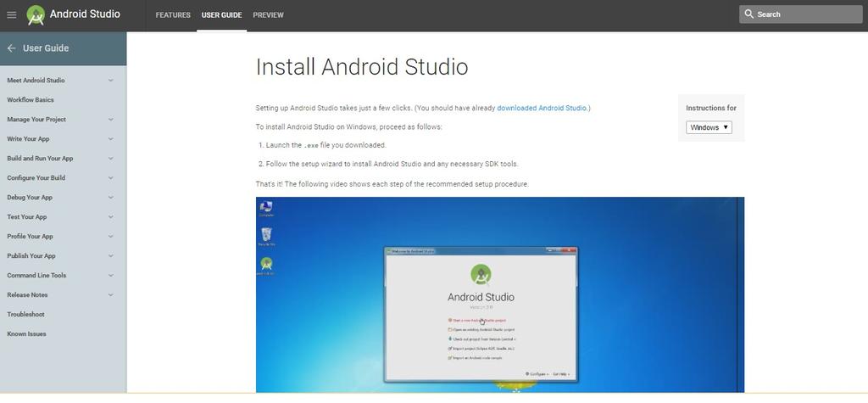This screenshot has width=868, height=403.
Task: Click the Install Android Studio heading
Action: (x=362, y=67)
